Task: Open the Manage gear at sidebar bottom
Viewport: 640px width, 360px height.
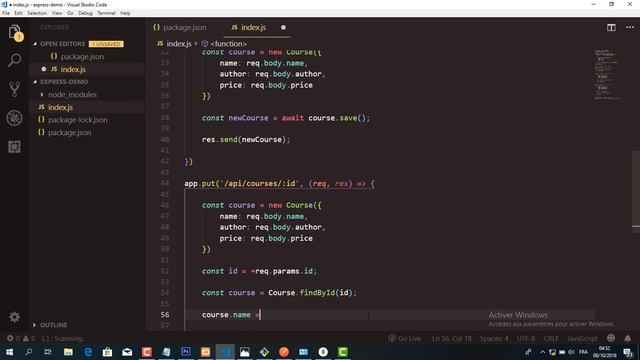Action: tap(14, 317)
